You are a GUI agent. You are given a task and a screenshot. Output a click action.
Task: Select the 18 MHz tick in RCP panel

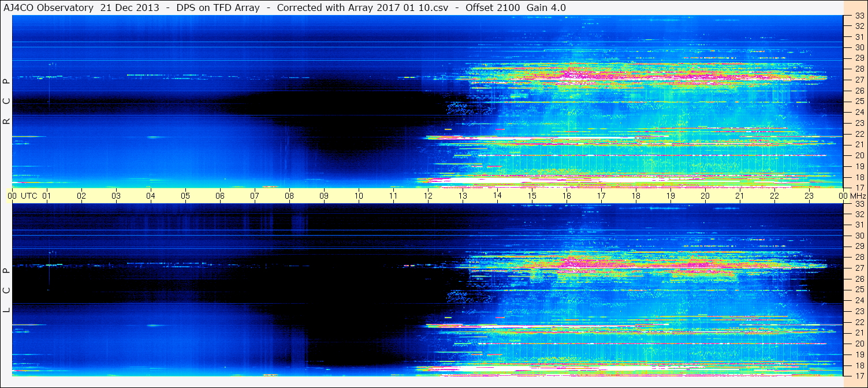point(859,177)
